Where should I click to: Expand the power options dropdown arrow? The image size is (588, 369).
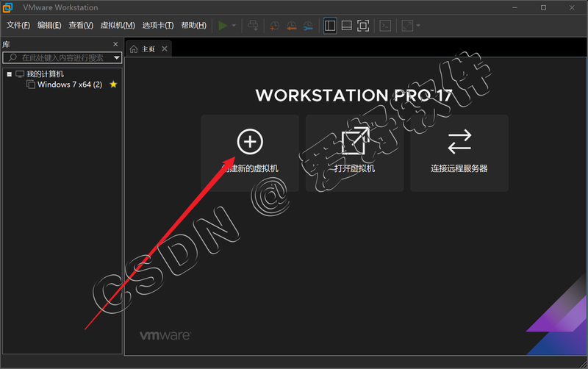click(234, 26)
